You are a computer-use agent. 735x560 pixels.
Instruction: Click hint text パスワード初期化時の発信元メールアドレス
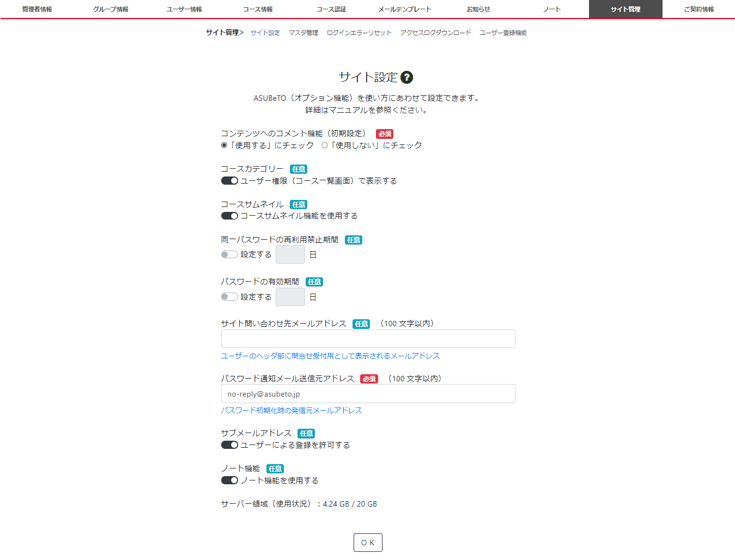291,410
